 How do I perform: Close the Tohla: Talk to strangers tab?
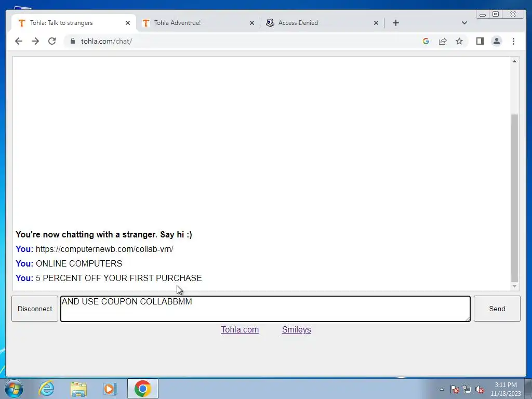tap(128, 23)
